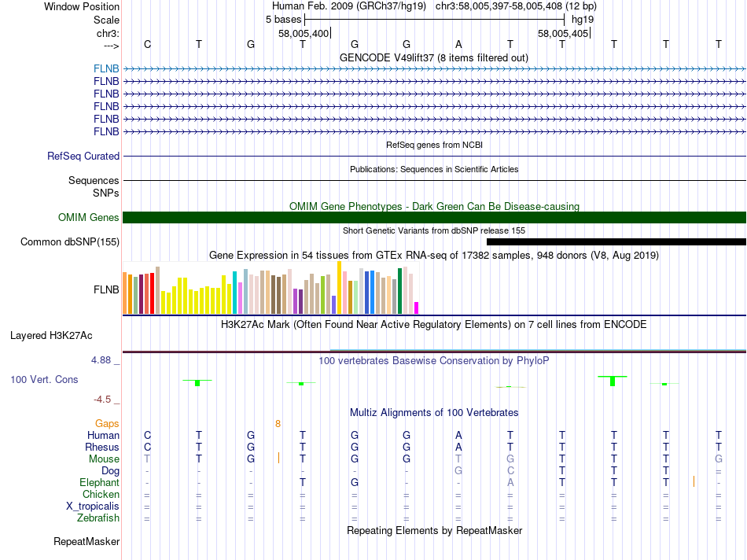The image size is (747, 560).
Task: Click the Dog species label
Action: pos(110,471)
